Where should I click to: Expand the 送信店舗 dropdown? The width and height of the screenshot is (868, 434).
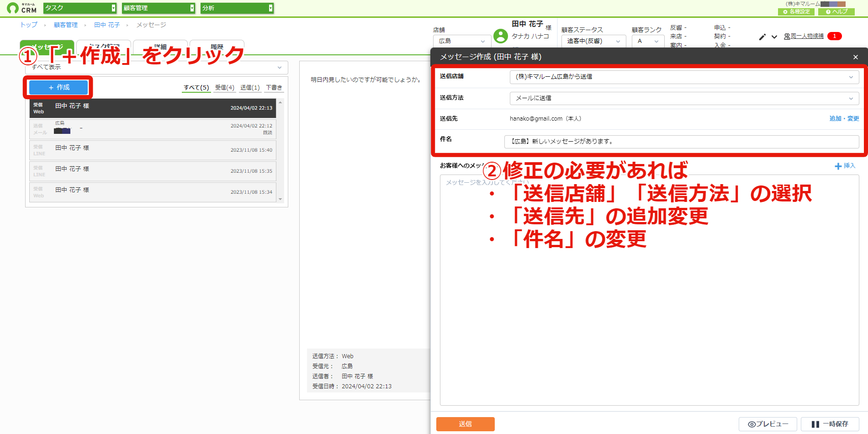point(684,77)
